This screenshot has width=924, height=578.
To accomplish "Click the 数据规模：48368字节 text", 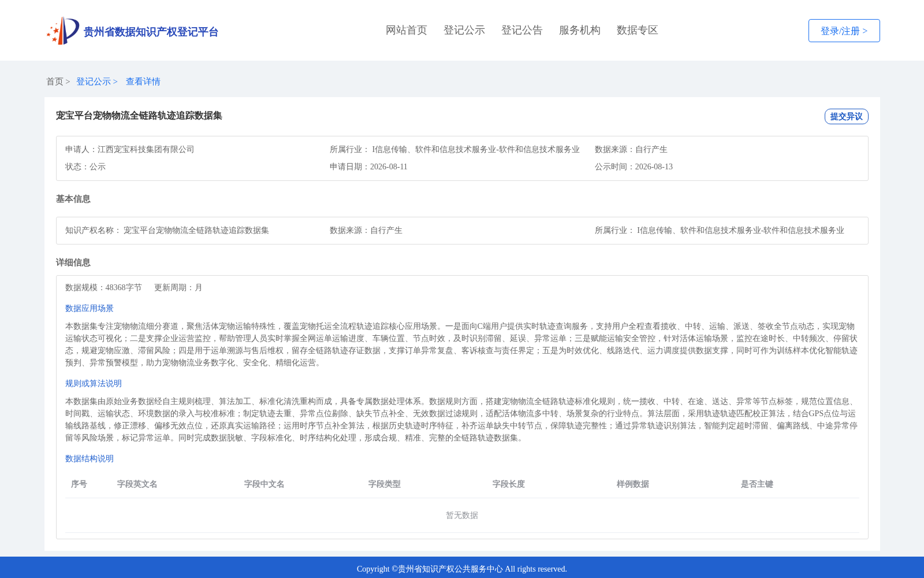I will tap(103, 287).
